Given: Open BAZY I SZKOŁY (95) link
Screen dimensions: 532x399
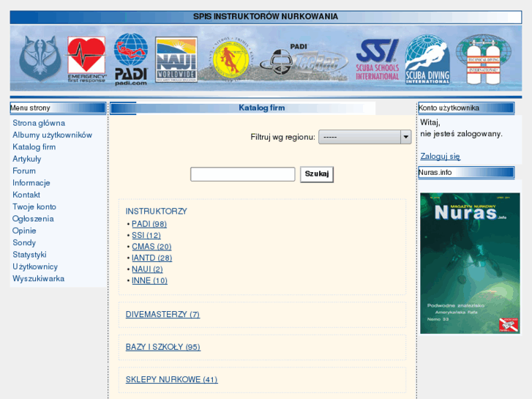Looking at the screenshot, I should (x=163, y=347).
